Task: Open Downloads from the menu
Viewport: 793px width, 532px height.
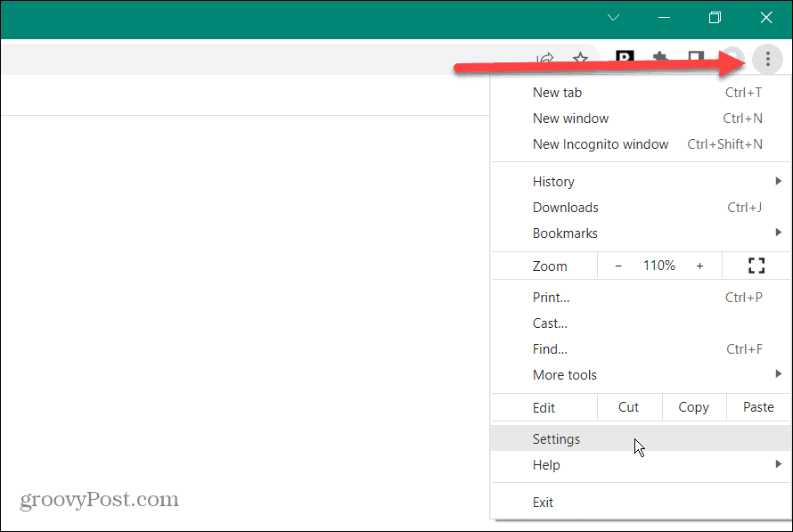Action: pyautogui.click(x=641, y=208)
